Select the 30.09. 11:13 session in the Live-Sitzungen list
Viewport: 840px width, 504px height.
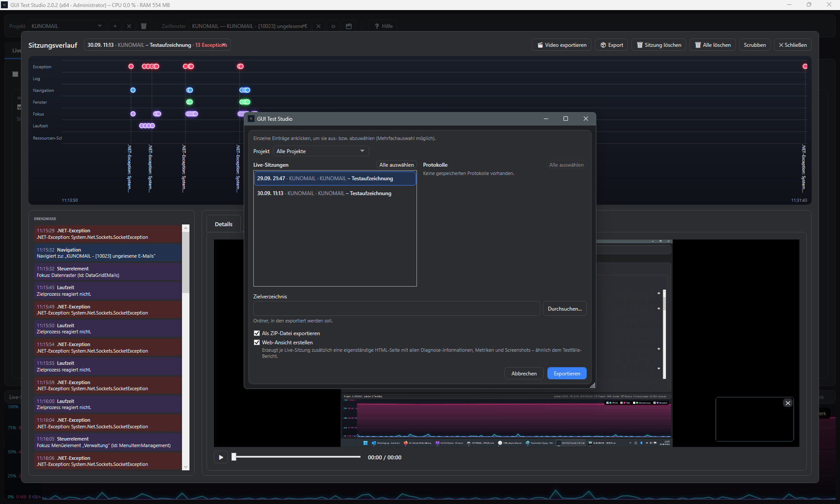point(335,193)
